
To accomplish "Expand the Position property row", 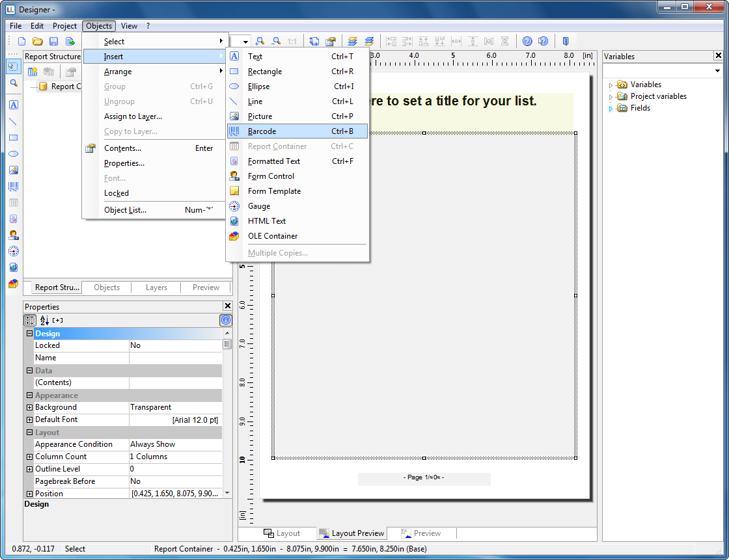I will [x=29, y=493].
